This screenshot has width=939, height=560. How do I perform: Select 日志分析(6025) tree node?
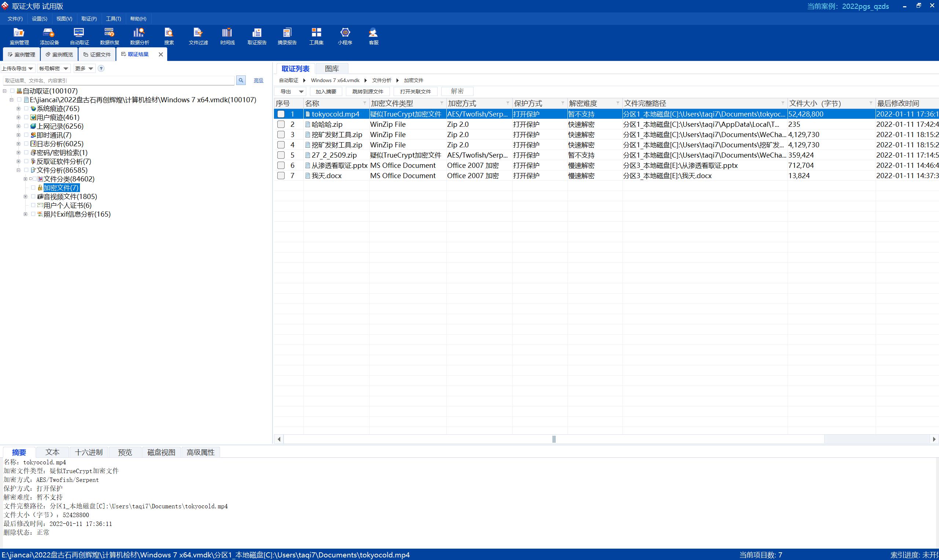click(x=60, y=144)
